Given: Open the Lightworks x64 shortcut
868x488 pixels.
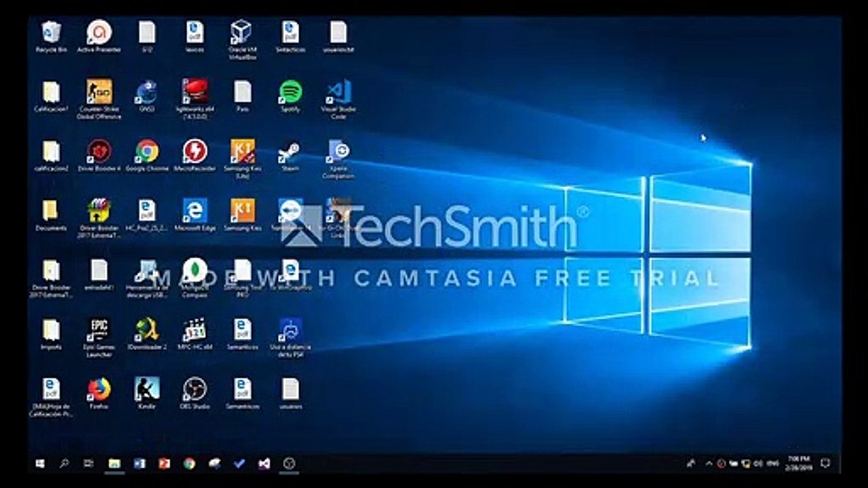Looking at the screenshot, I should click(195, 100).
